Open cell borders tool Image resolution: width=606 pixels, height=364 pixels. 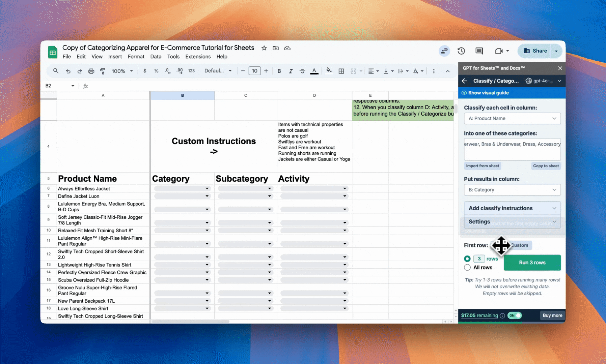[341, 71]
